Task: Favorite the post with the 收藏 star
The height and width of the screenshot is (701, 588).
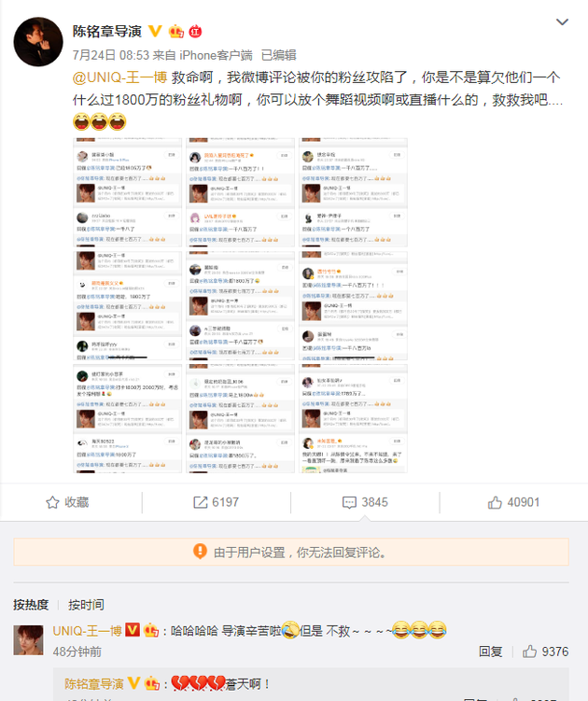Action: pyautogui.click(x=67, y=502)
